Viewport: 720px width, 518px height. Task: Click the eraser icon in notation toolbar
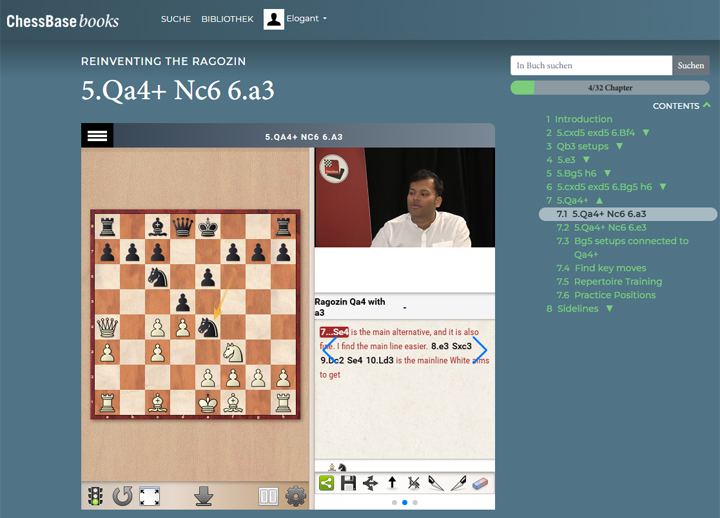click(480, 483)
